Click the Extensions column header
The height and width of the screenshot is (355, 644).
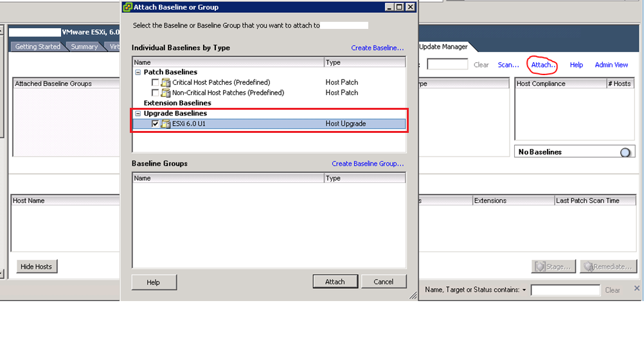click(514, 201)
